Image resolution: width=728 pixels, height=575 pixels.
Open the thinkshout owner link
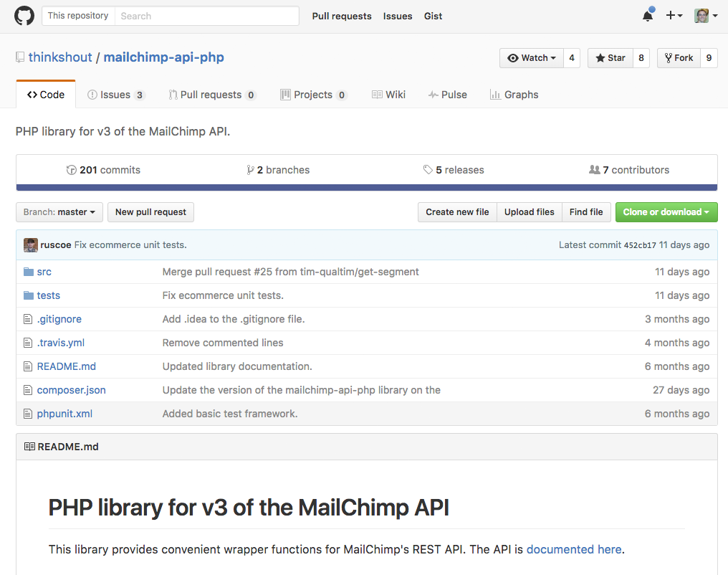point(60,57)
